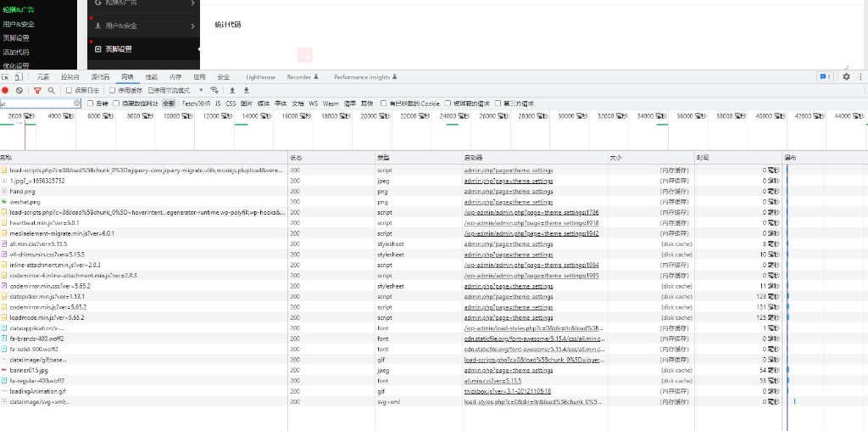
Task: Clear the network log
Action: (x=19, y=90)
